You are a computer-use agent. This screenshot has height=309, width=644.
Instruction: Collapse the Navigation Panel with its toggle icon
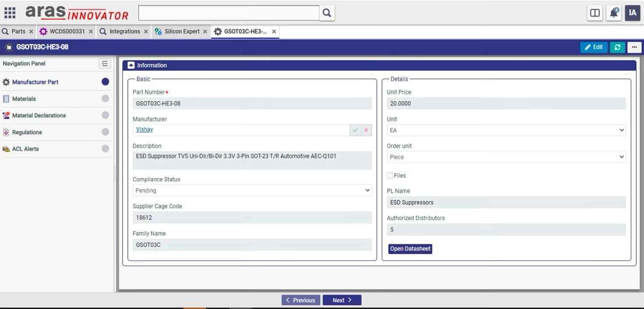coord(105,64)
